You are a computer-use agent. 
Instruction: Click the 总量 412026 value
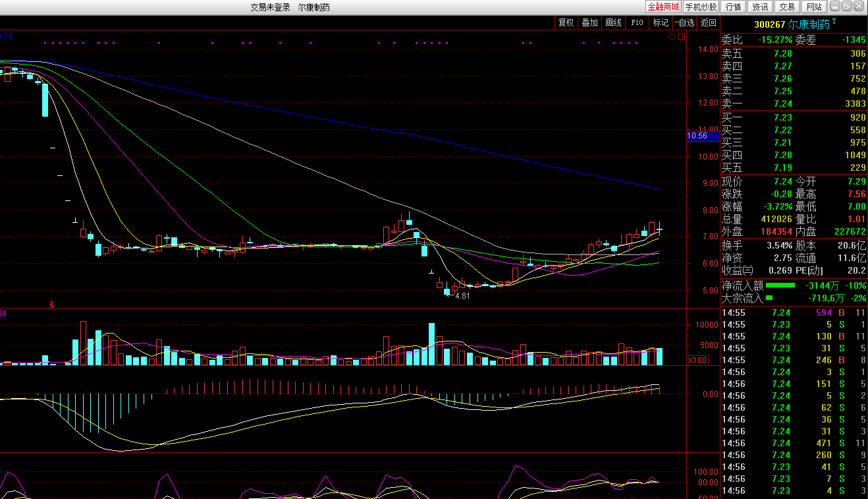[777, 219]
